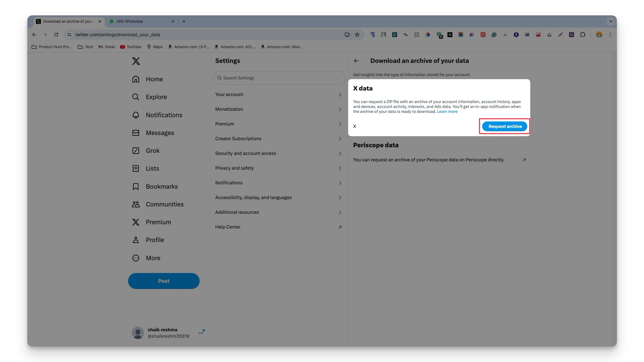Click the Chrome profile avatar
The height and width of the screenshot is (362, 644).
click(599, 35)
